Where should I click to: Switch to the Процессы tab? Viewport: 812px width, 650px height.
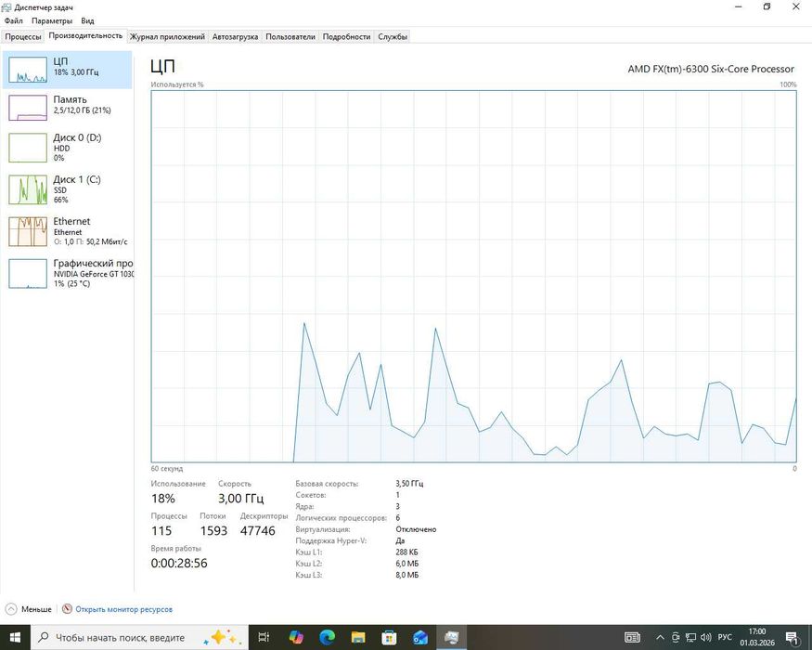click(x=23, y=37)
